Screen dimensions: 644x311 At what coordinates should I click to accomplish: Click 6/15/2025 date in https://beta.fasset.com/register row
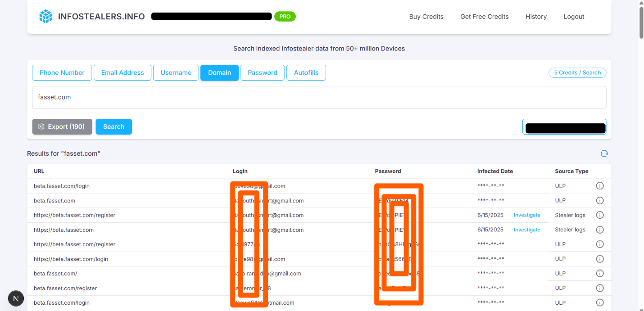point(490,215)
